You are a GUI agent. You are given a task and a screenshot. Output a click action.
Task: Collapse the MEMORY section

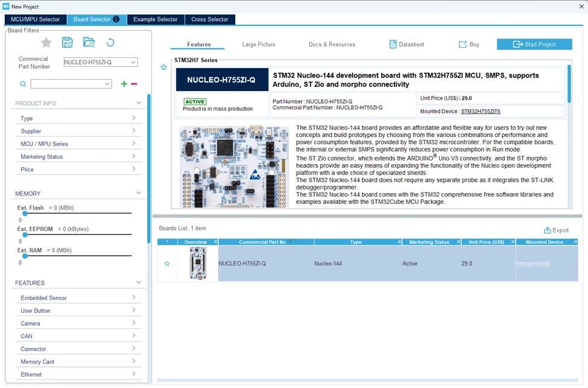pyautogui.click(x=138, y=193)
